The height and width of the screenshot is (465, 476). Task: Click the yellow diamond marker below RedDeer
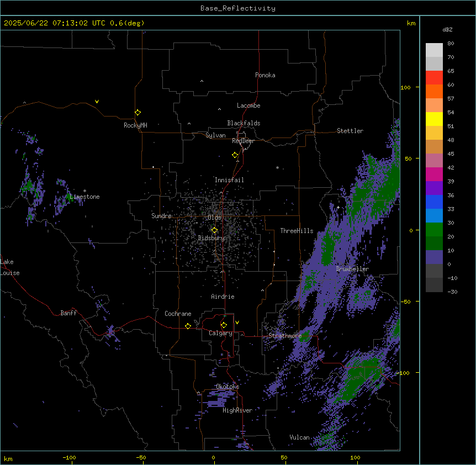(235, 155)
